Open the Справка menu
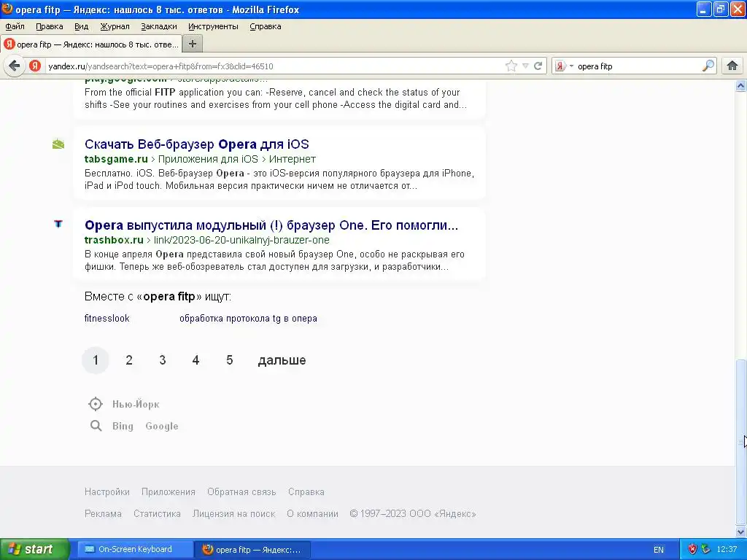 tap(266, 26)
